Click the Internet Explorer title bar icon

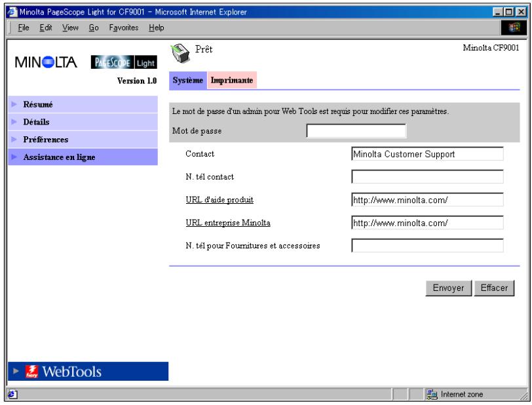click(x=12, y=12)
